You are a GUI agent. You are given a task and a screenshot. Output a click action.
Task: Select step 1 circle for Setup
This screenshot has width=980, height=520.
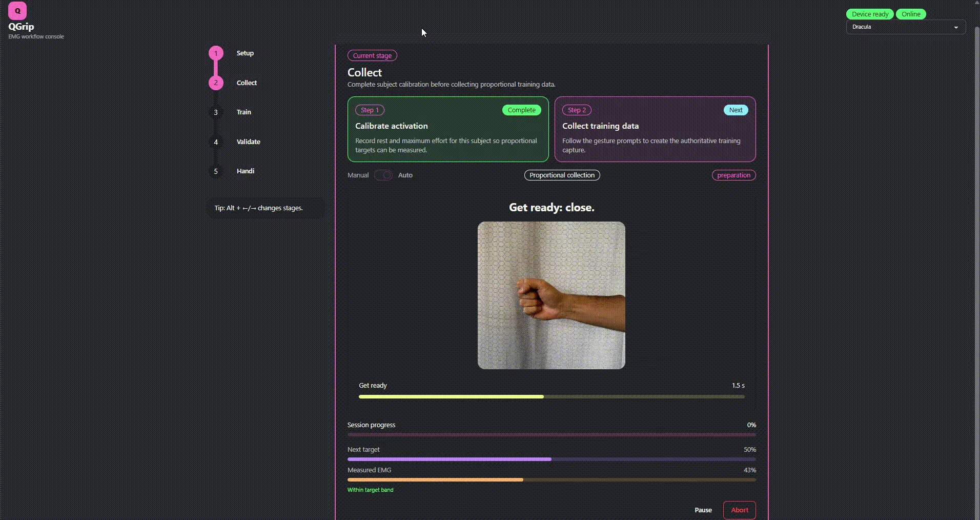coord(216,53)
